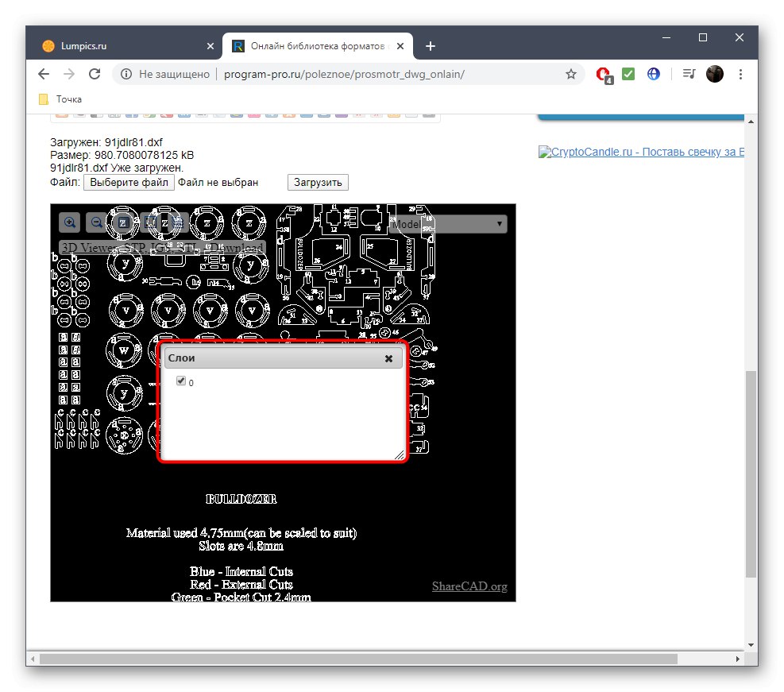Click the 'Red - External Cuts' text
Screen dimensions: 784x692
241,585
